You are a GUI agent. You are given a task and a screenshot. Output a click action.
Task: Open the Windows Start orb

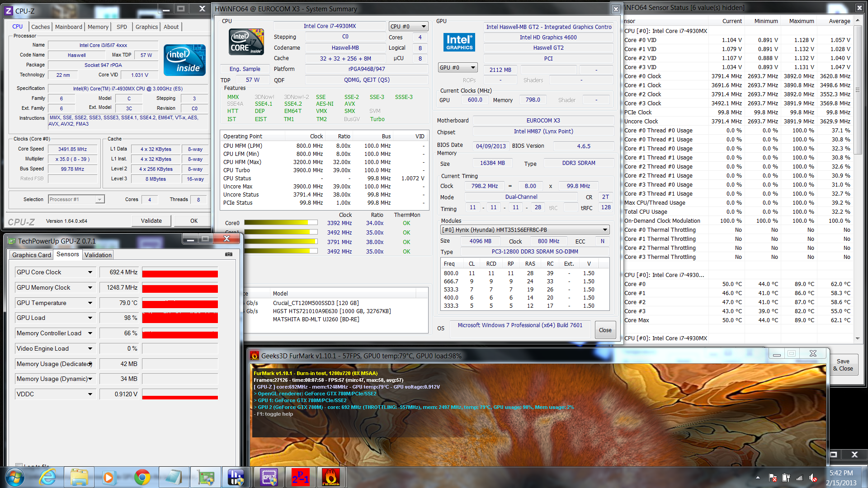[14, 477]
